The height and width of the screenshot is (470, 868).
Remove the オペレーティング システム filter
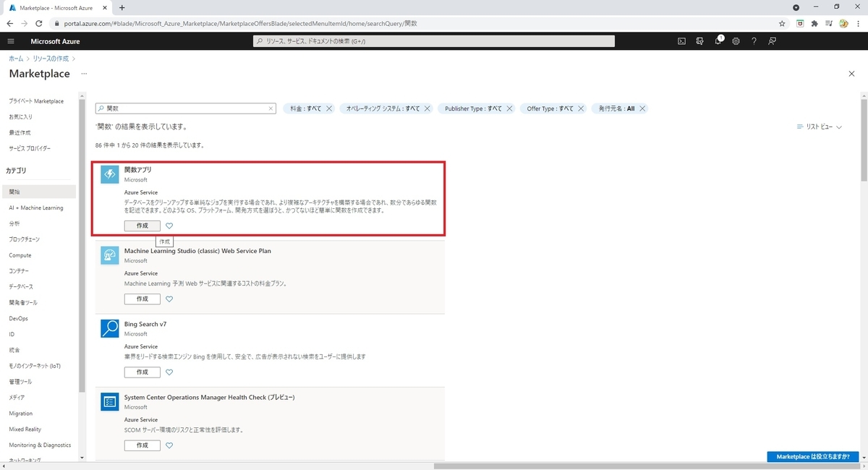pyautogui.click(x=427, y=108)
